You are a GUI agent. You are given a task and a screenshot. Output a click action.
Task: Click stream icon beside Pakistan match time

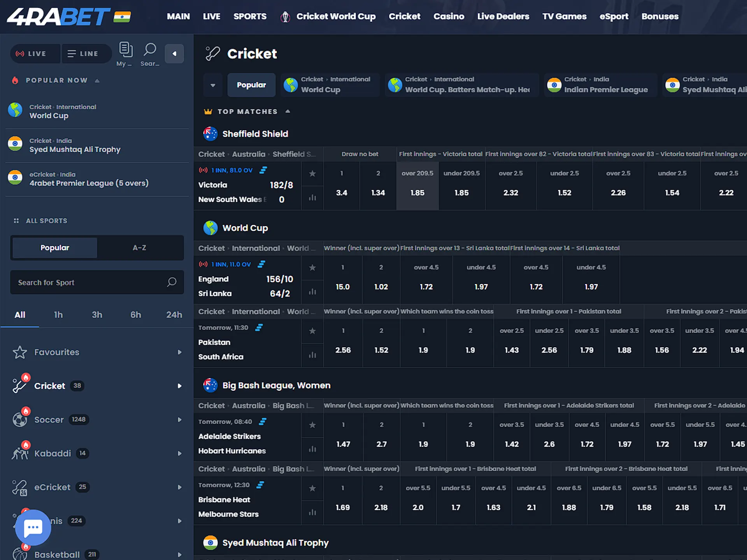pyautogui.click(x=259, y=327)
